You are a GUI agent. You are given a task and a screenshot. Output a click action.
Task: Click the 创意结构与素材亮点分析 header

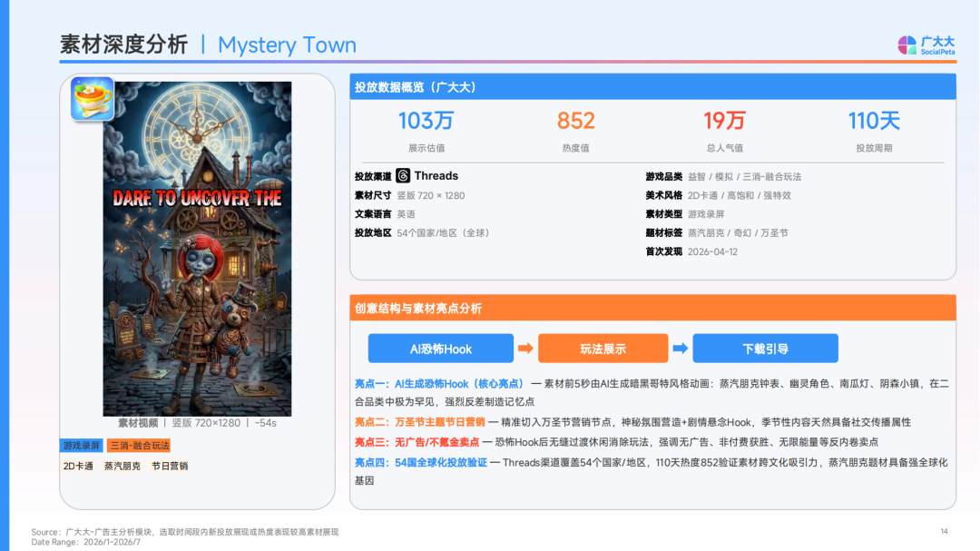652,308
